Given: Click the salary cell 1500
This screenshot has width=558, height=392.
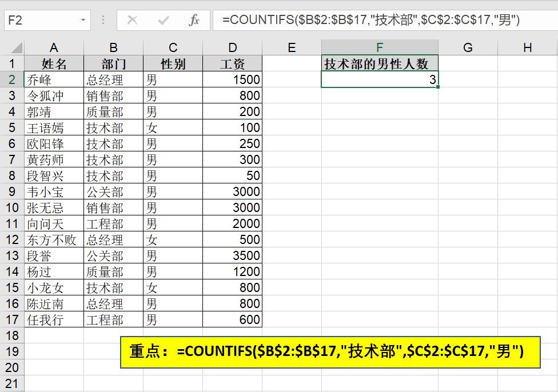Looking at the screenshot, I should pyautogui.click(x=232, y=79).
